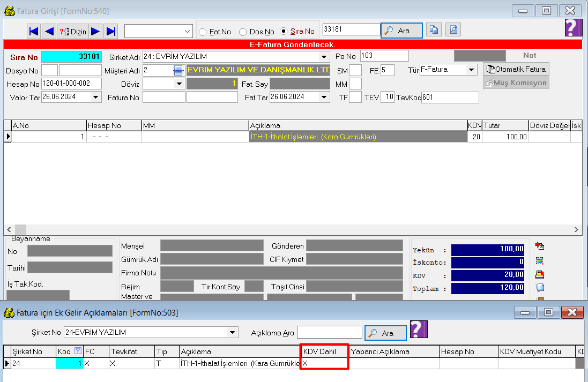
Task: Jump to last record arrow
Action: coord(110,31)
